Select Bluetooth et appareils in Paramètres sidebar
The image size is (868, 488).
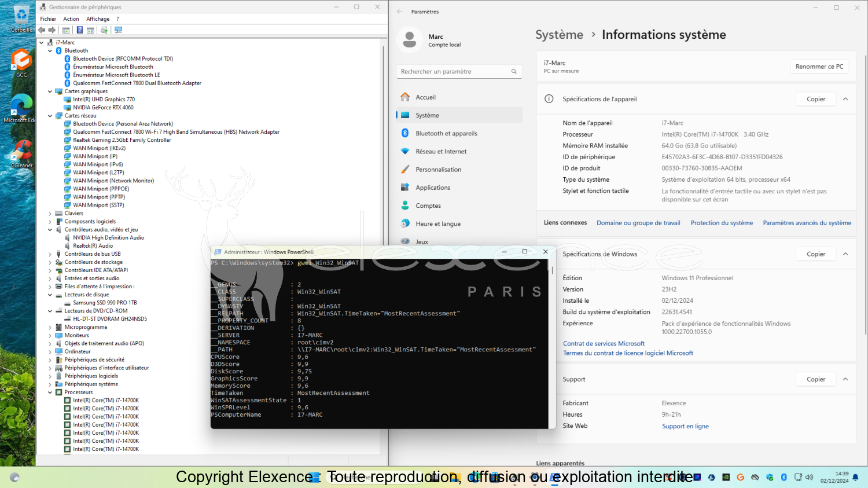(x=459, y=133)
